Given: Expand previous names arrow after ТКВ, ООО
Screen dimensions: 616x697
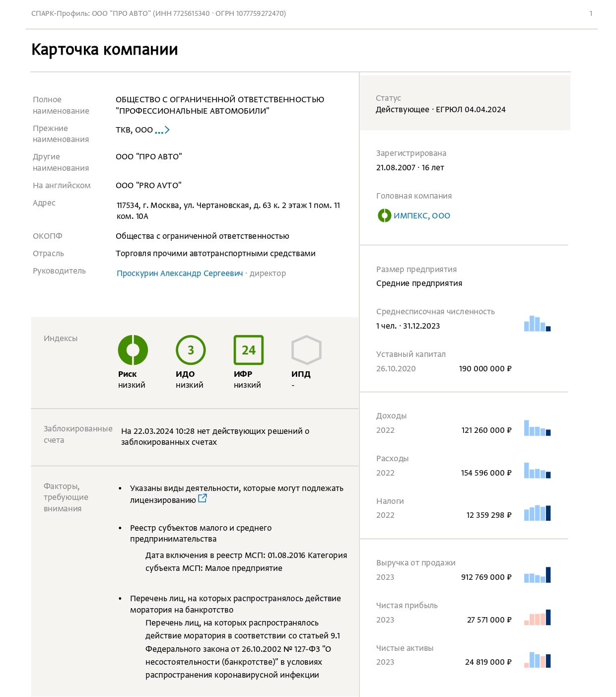Looking at the screenshot, I should point(162,130).
